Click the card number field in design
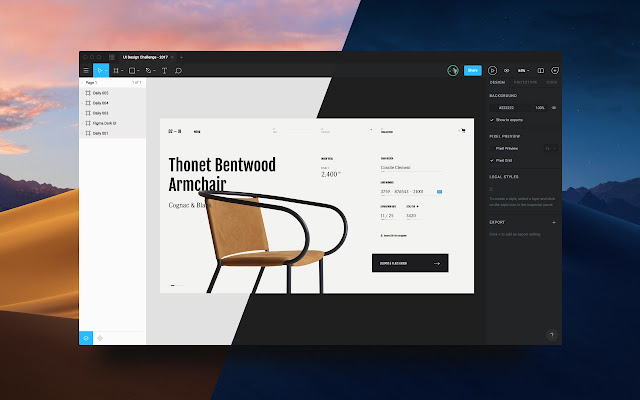Screen dimensions: 640x400 coord(411,191)
